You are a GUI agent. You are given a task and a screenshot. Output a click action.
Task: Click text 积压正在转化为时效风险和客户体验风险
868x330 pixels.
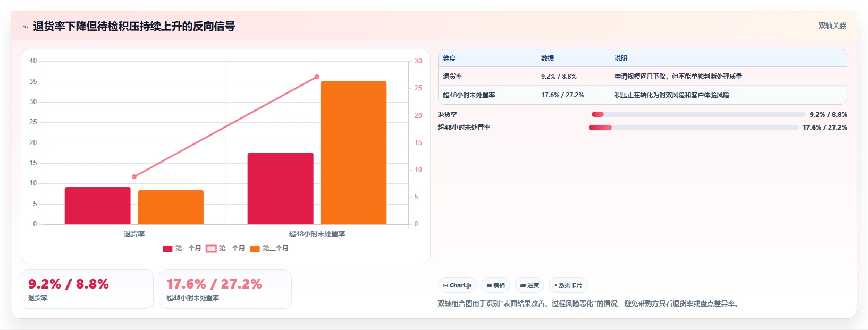pyautogui.click(x=672, y=95)
